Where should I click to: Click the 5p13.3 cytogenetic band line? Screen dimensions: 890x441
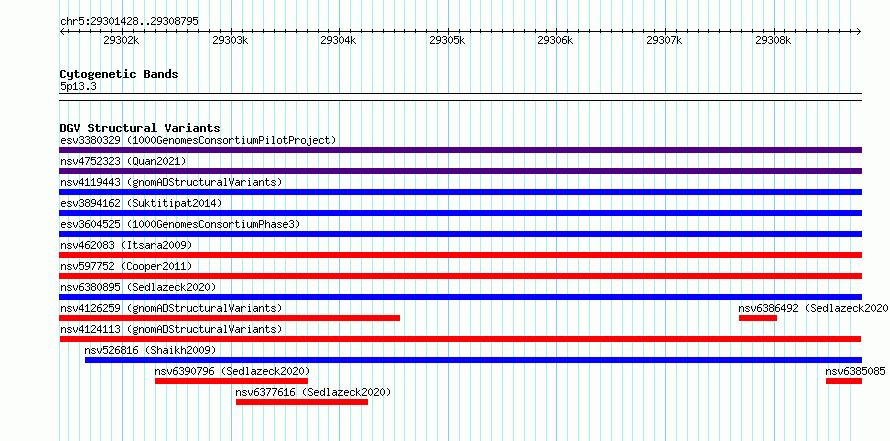coord(460,97)
